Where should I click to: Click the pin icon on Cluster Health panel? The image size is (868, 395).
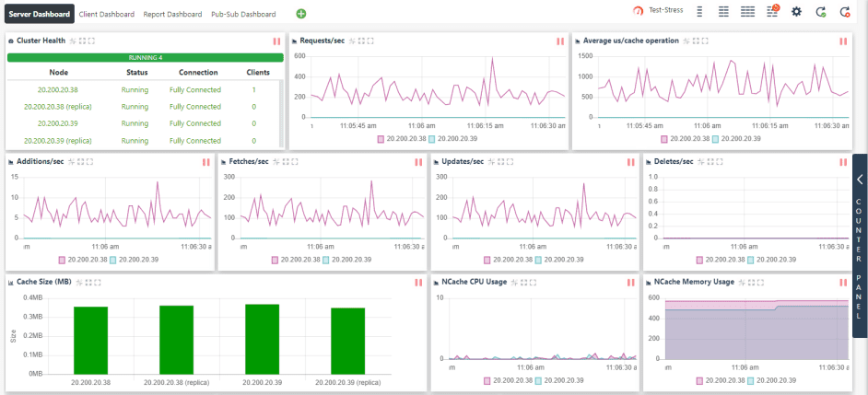tap(73, 41)
